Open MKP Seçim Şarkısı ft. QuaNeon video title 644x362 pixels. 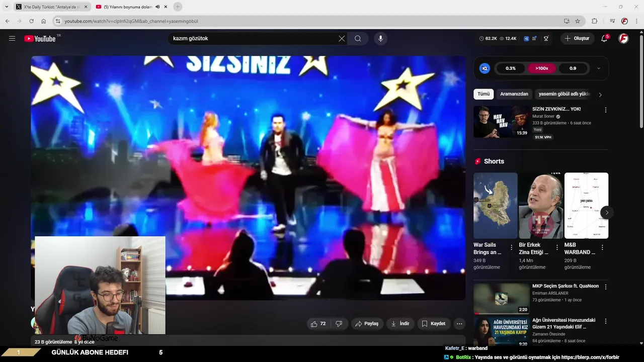pyautogui.click(x=566, y=286)
